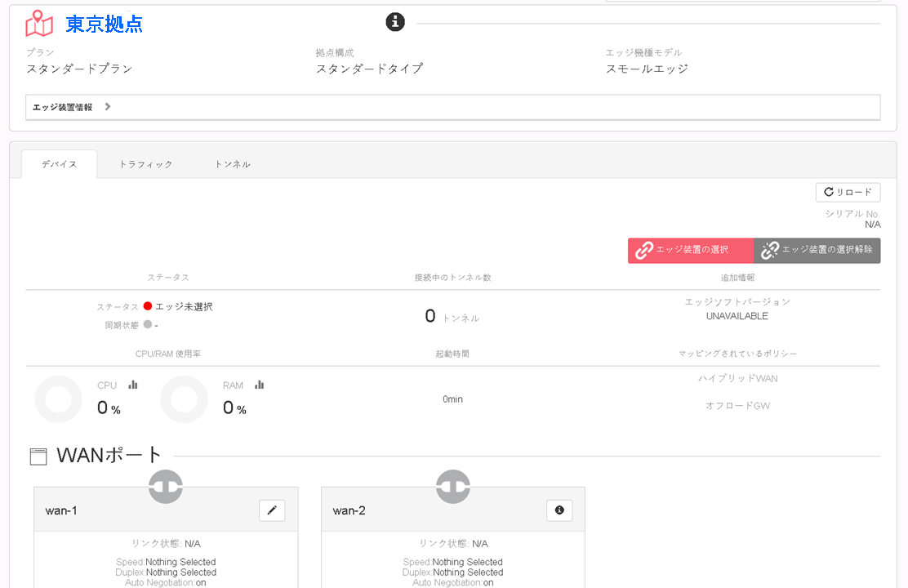Click the chevron next to エッジ装置情報
908x588 pixels.
coord(108,107)
